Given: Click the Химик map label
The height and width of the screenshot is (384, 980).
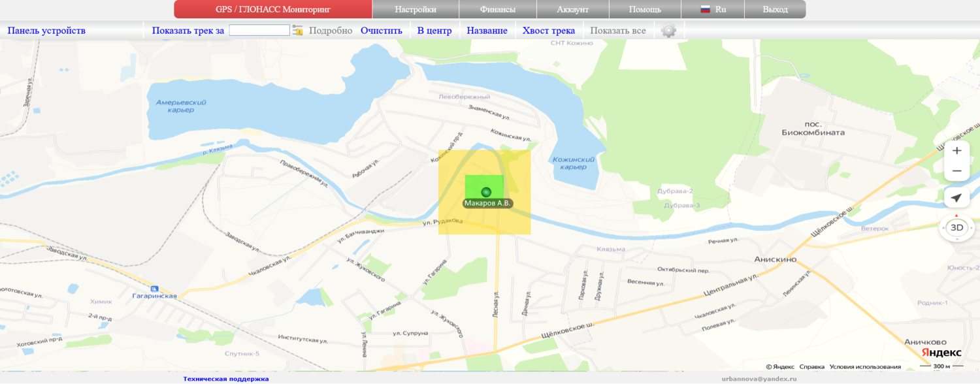Looking at the screenshot, I should (101, 302).
